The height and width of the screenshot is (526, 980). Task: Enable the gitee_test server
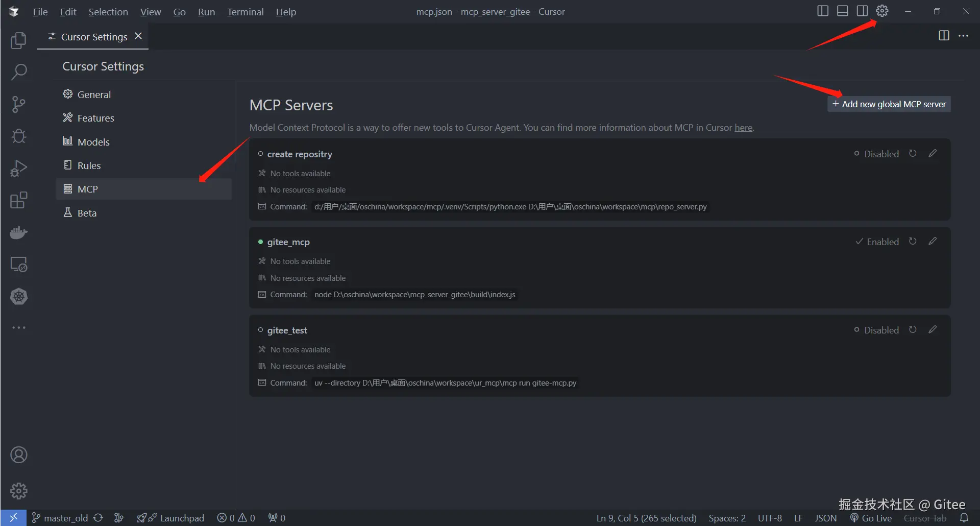click(876, 330)
